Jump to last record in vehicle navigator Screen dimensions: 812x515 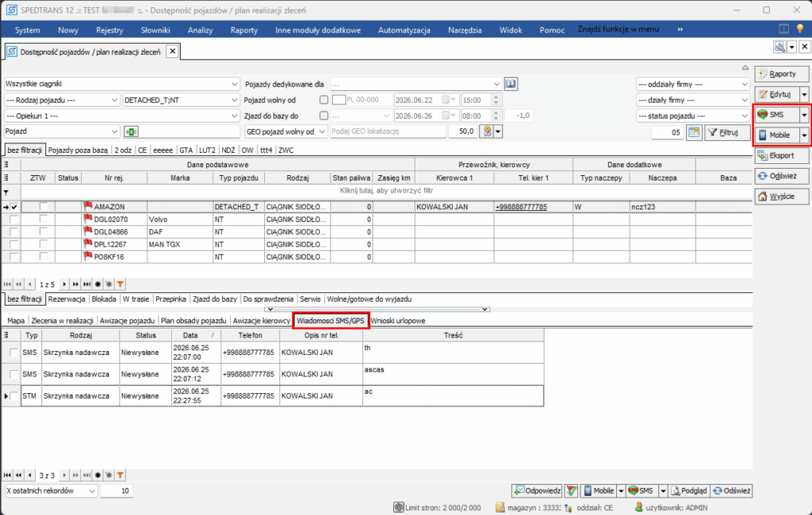pyautogui.click(x=86, y=284)
